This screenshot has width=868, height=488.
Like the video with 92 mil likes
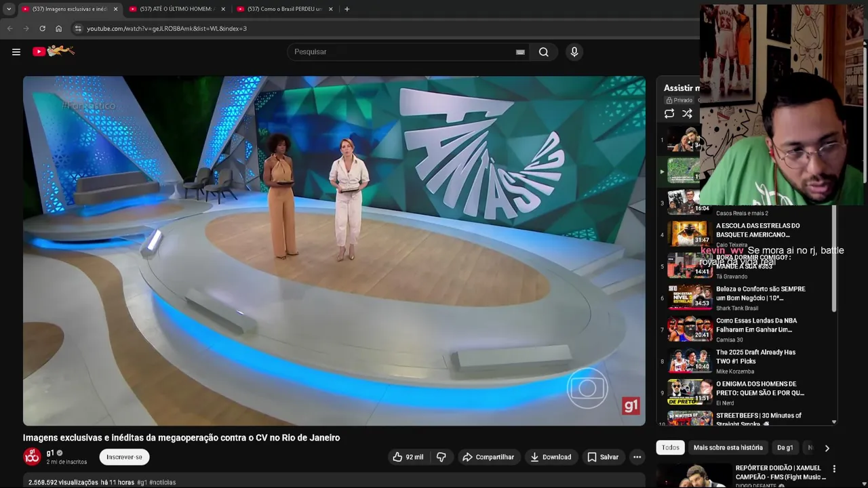408,457
